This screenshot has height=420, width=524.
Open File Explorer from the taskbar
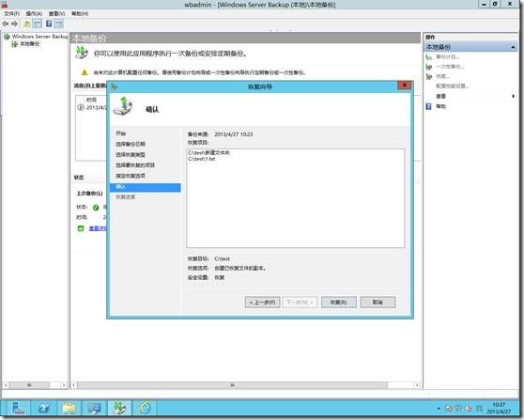[69, 408]
